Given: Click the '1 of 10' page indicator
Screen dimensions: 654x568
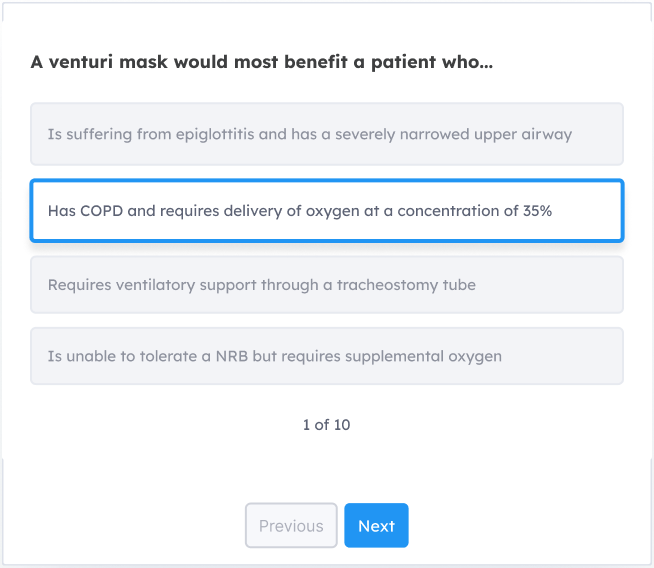Looking at the screenshot, I should pyautogui.click(x=326, y=425).
